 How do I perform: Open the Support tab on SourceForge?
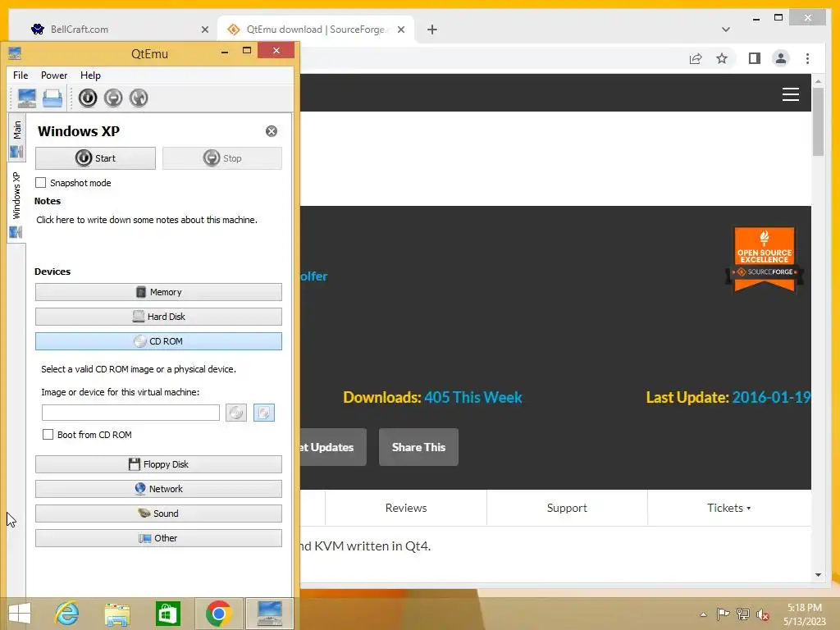tap(567, 508)
